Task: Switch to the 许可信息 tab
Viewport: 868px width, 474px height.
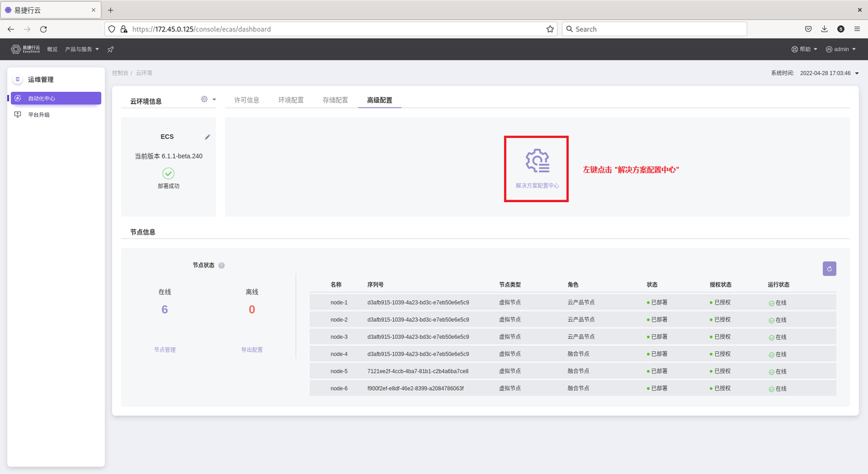Action: point(247,100)
